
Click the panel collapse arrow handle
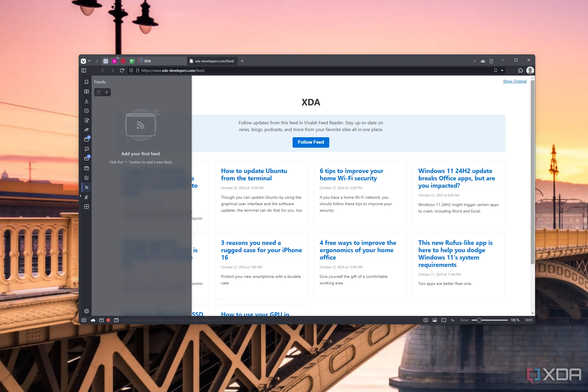[x=80, y=196]
